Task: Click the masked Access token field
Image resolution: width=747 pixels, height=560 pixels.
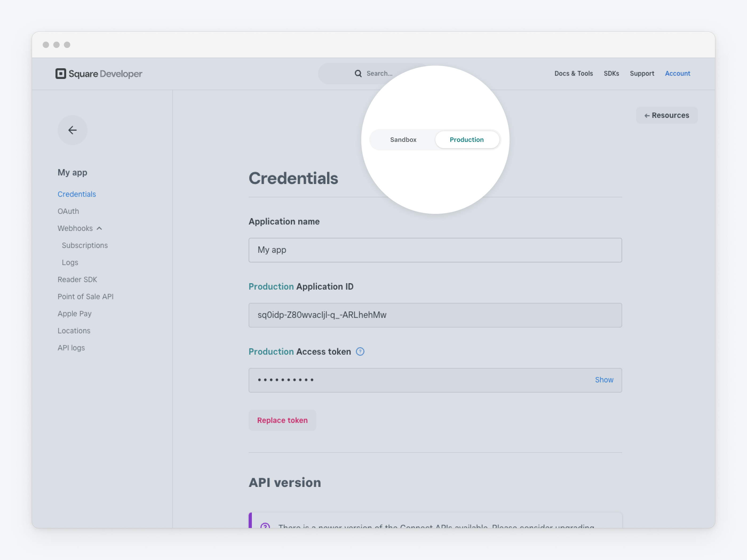Action: [435, 381]
